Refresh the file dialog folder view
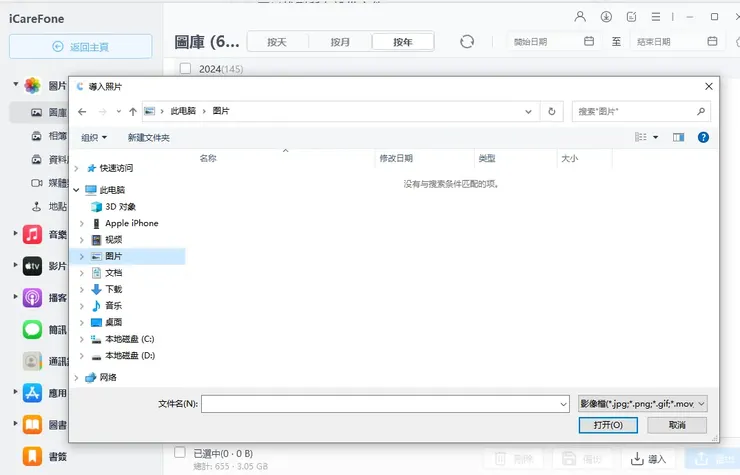The image size is (740, 475). point(552,111)
